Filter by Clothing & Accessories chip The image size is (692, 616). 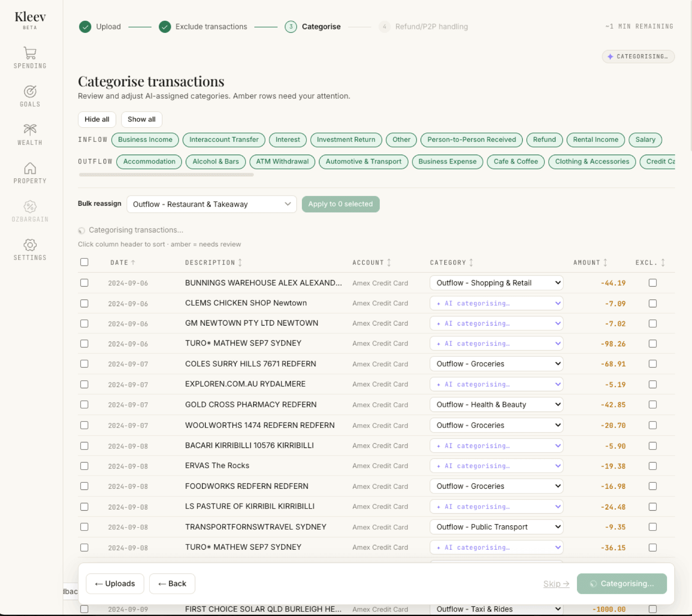click(592, 162)
